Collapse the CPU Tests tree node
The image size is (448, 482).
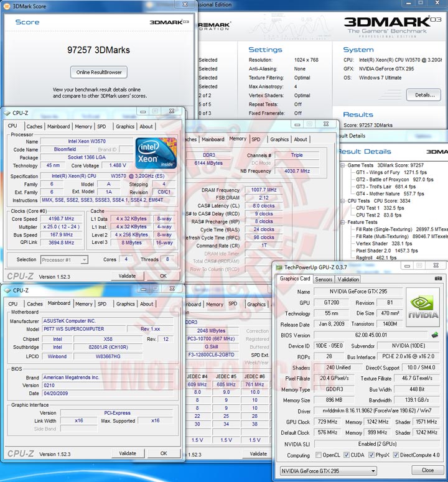[x=343, y=201]
